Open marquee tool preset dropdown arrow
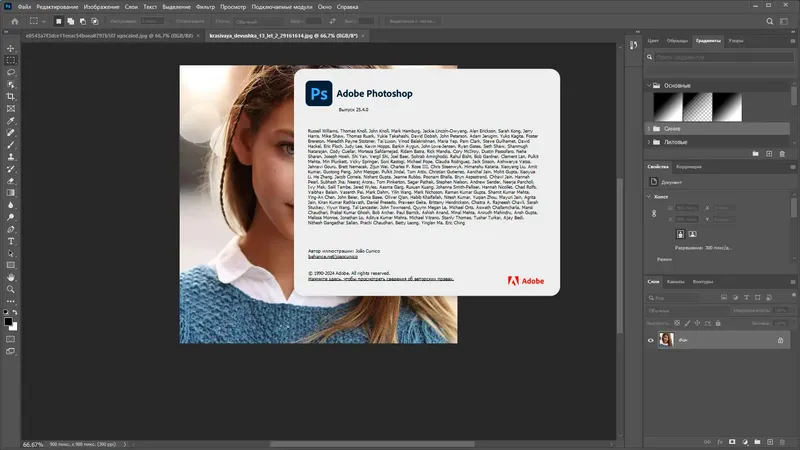 tap(43, 21)
